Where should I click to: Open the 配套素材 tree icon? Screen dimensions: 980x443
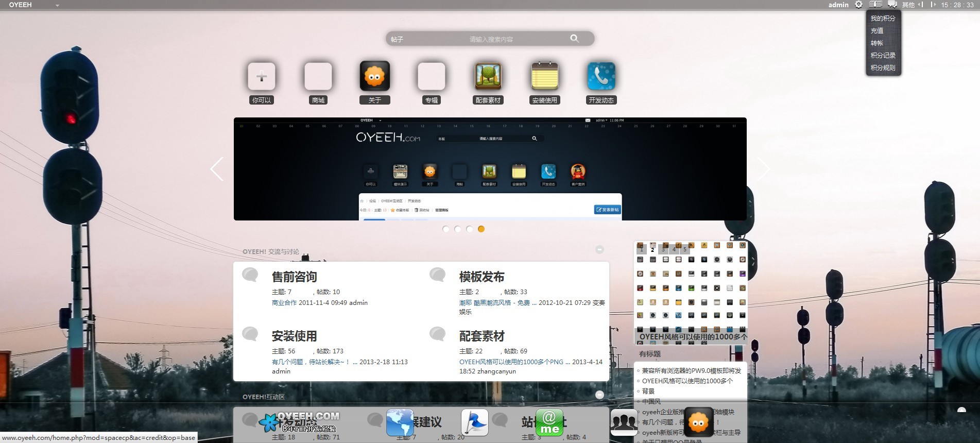(488, 76)
